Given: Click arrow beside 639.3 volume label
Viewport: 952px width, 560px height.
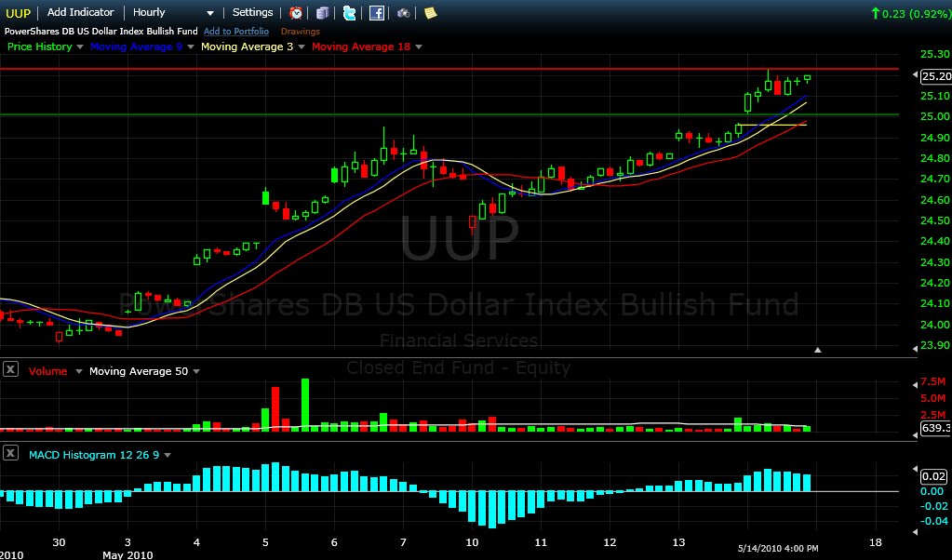Looking at the screenshot, I should click(x=915, y=435).
